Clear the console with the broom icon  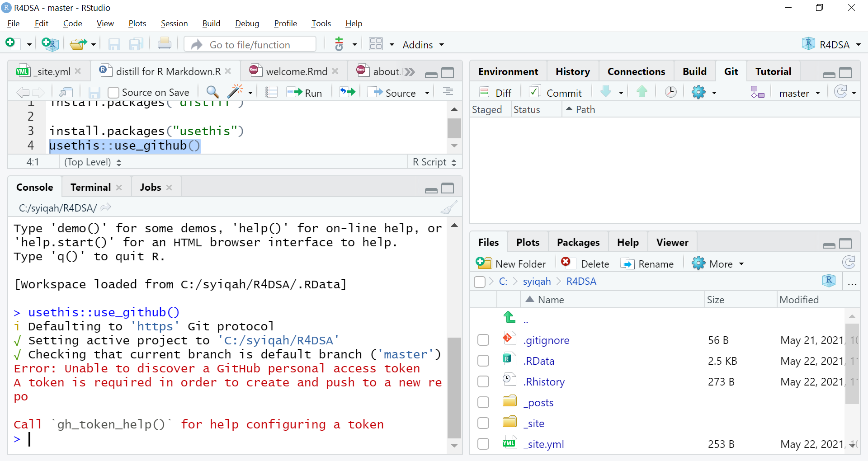(x=449, y=207)
